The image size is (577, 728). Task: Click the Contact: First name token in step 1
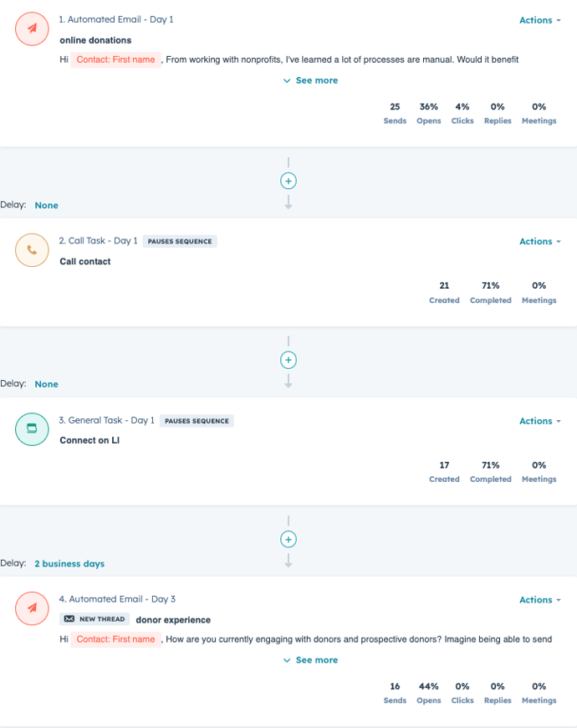point(115,59)
